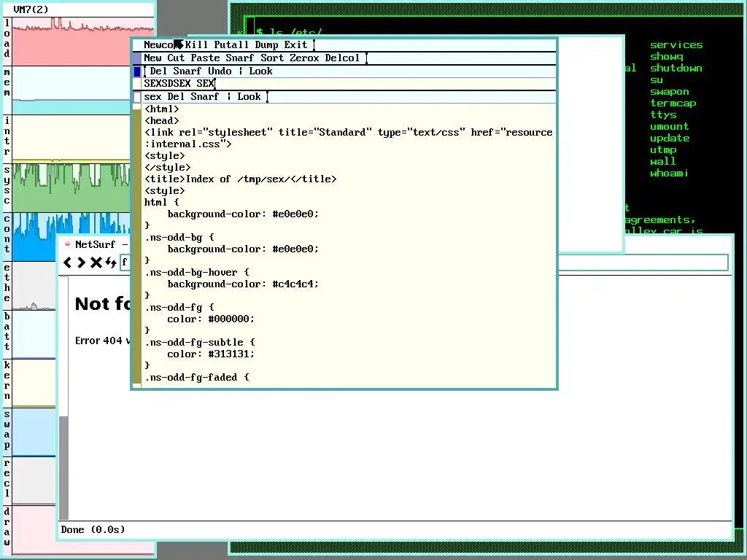747x560 pixels.
Task: Click 'whoami' in terminal listing
Action: 670,174
